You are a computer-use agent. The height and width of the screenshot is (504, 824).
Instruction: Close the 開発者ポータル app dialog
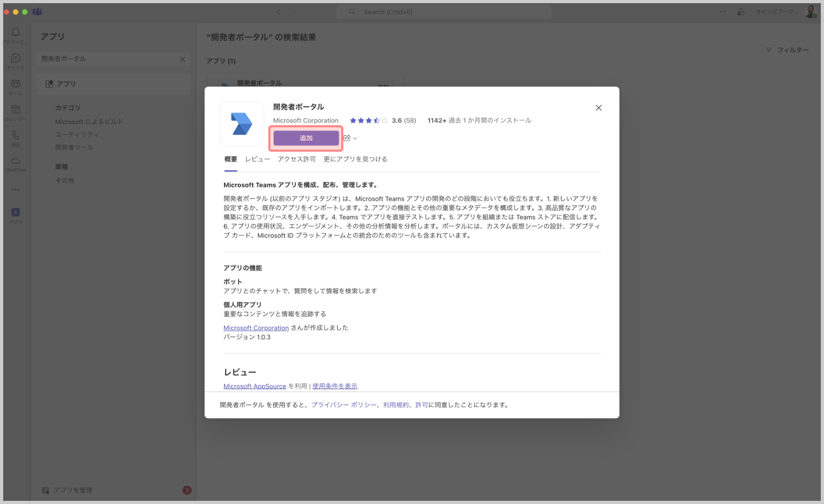[x=598, y=108]
